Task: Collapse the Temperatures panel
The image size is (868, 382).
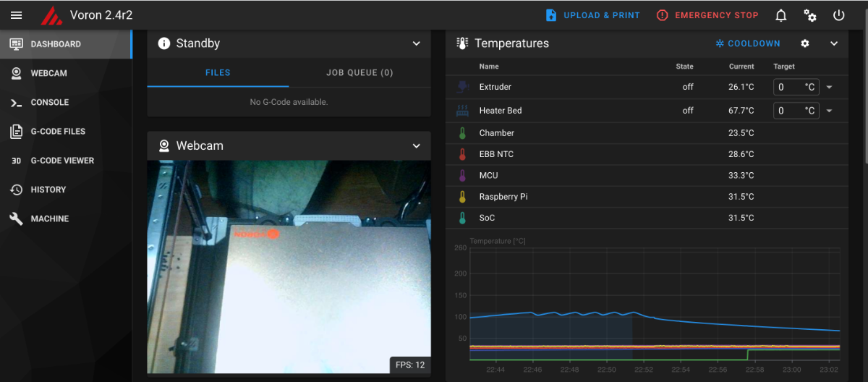Action: [x=834, y=43]
